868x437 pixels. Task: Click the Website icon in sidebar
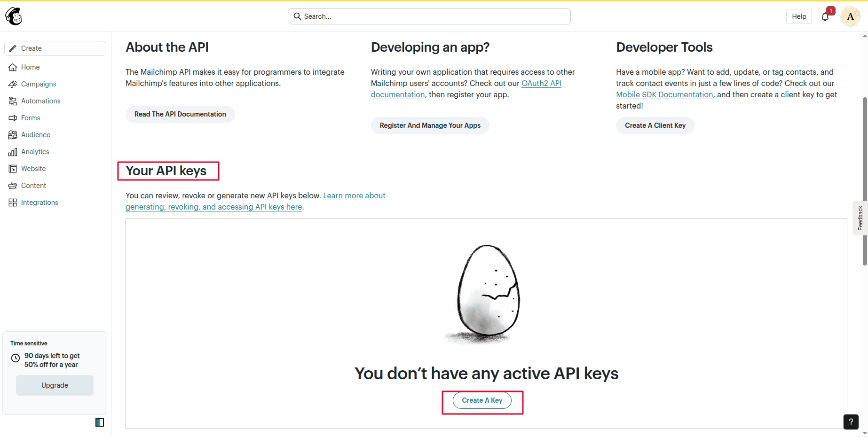13,169
